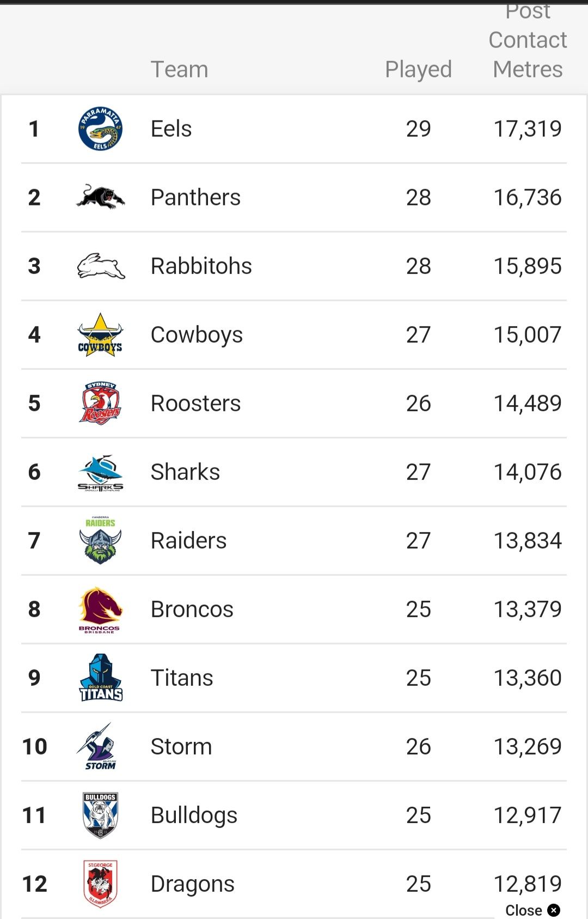Click the Sharks team logo
The width and height of the screenshot is (588, 919).
pos(100,473)
